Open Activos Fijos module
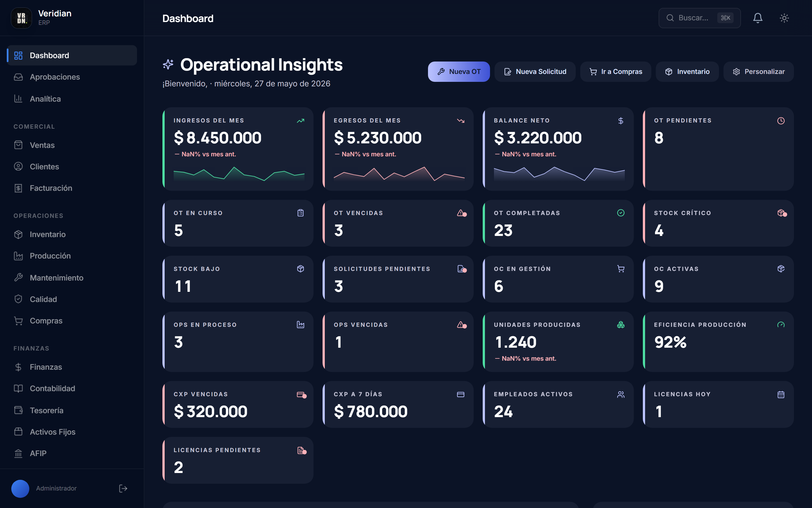Viewport: 812px width, 508px height. 72,432
